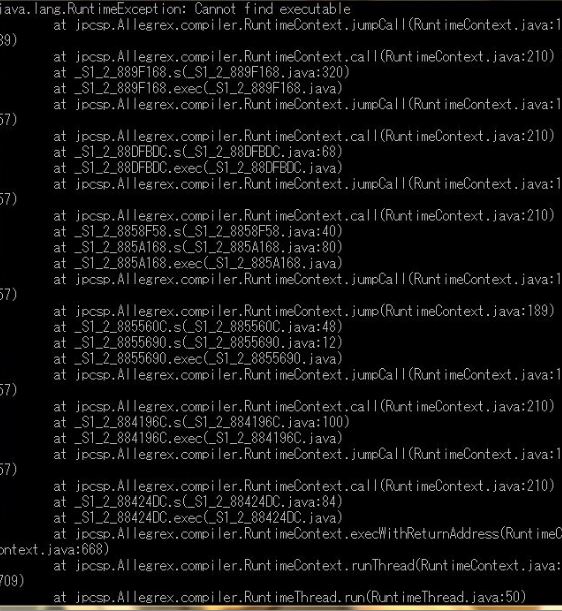Select the _S1_2_884196C.java:100 stack line
Viewport: 562px width, 611px height.
[201, 422]
